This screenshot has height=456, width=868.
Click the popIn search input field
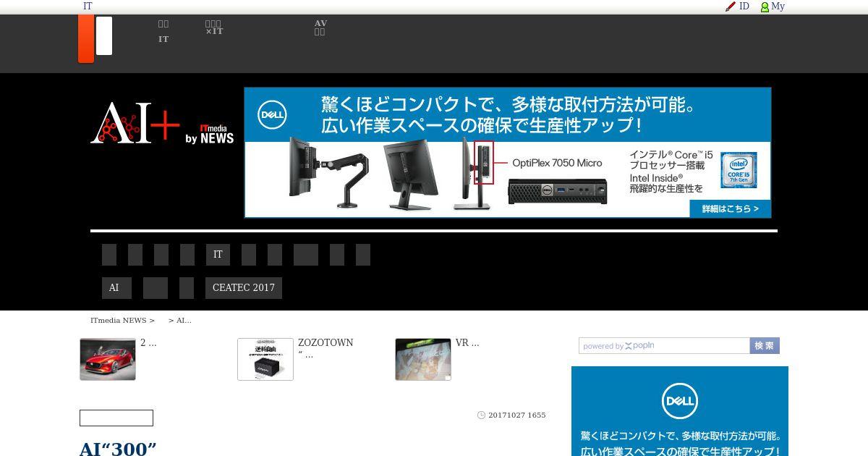tap(664, 346)
